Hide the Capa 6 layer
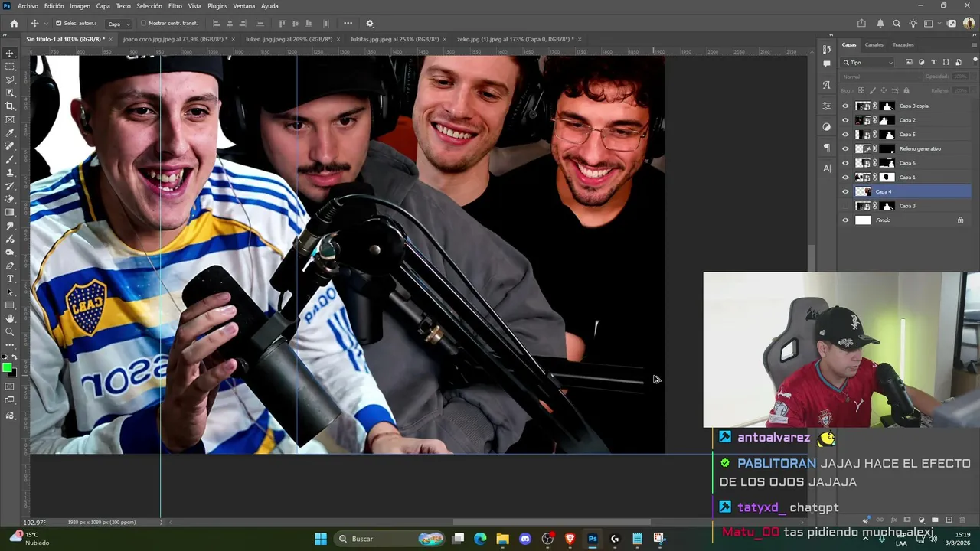 click(845, 163)
